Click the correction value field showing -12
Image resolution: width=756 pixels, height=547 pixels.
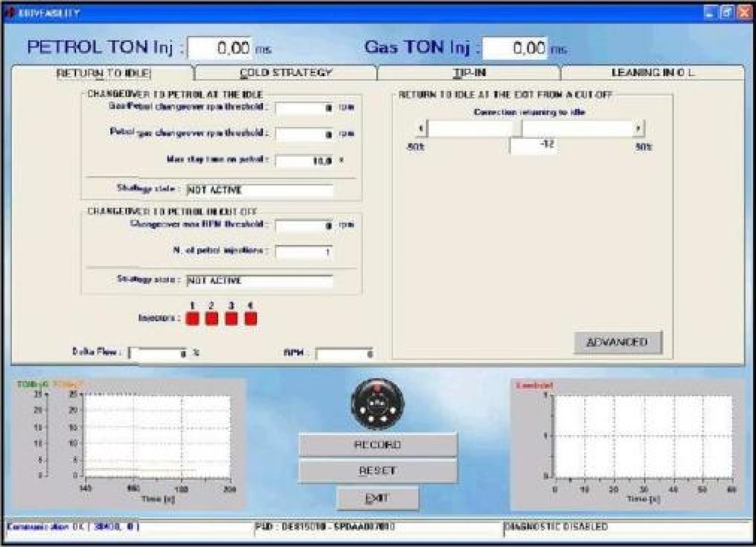[x=533, y=146]
